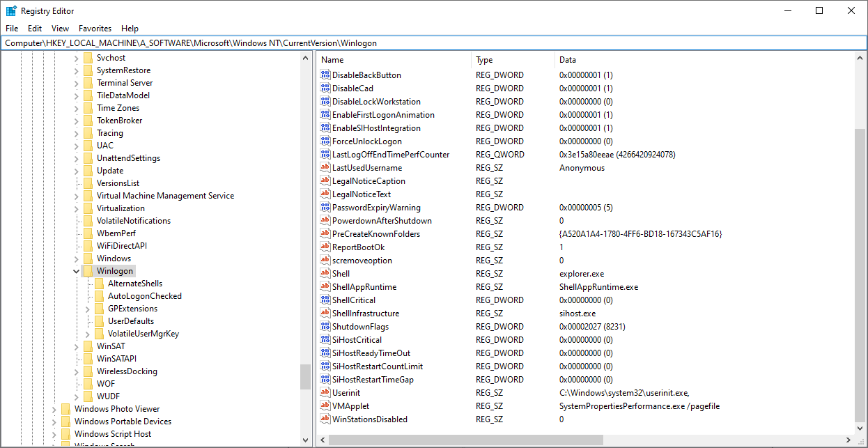This screenshot has width=868, height=448.
Task: Click the Registry Editor title bar icon
Action: tap(11, 11)
